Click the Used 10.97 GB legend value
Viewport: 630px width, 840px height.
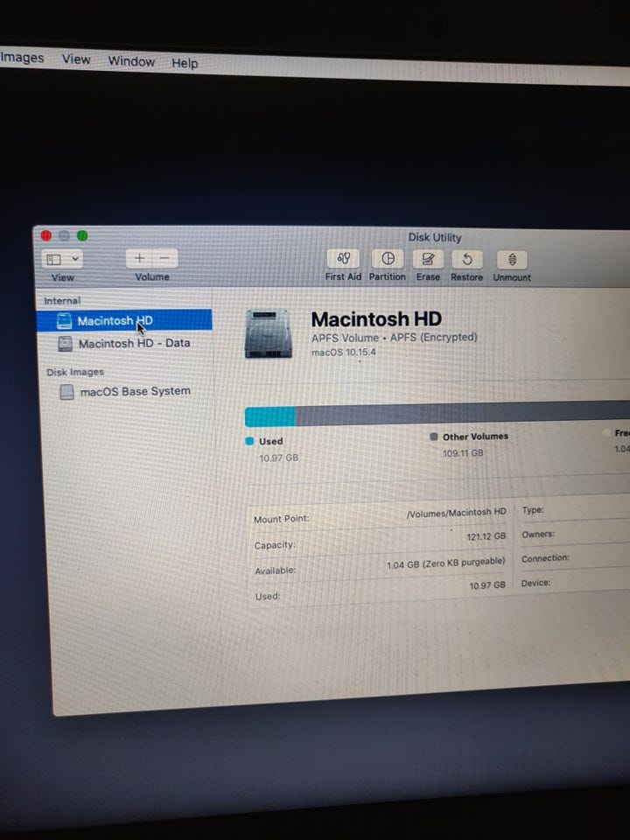click(278, 458)
